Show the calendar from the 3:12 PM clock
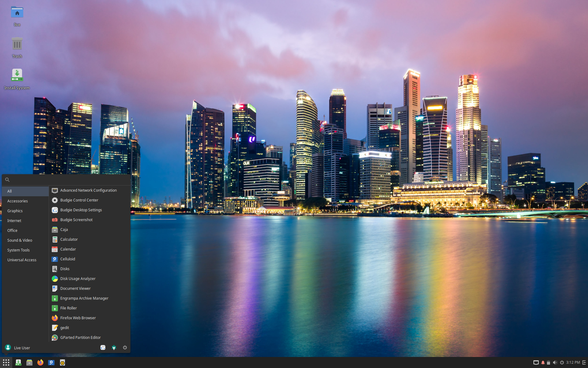This screenshot has width=588, height=368. (x=573, y=362)
